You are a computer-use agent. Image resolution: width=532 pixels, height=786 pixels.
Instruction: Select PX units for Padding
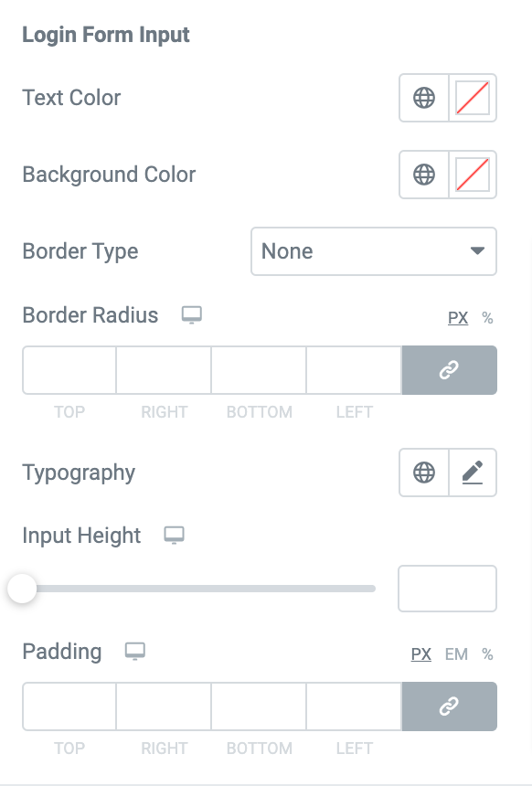tap(421, 654)
